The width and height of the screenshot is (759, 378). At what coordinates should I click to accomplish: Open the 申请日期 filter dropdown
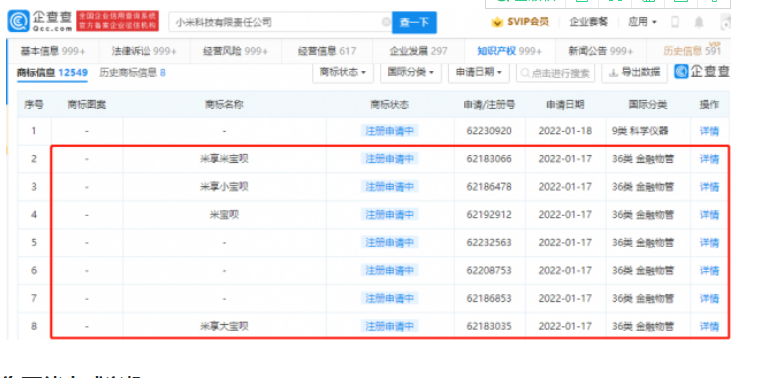[x=479, y=73]
